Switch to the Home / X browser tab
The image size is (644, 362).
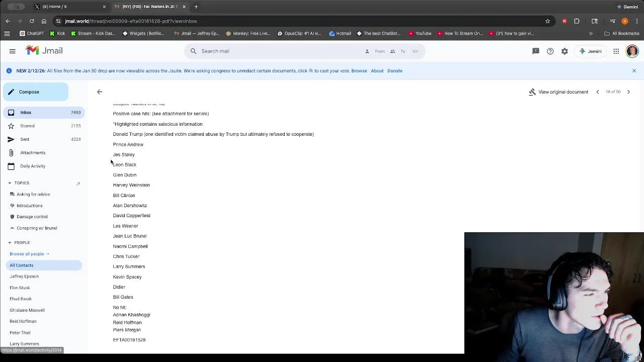point(69,7)
